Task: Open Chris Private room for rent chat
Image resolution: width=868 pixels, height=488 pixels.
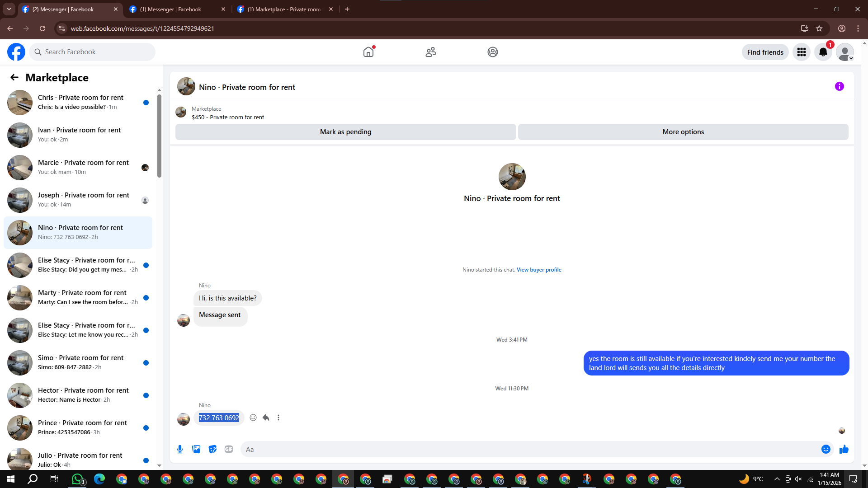Action: point(80,102)
